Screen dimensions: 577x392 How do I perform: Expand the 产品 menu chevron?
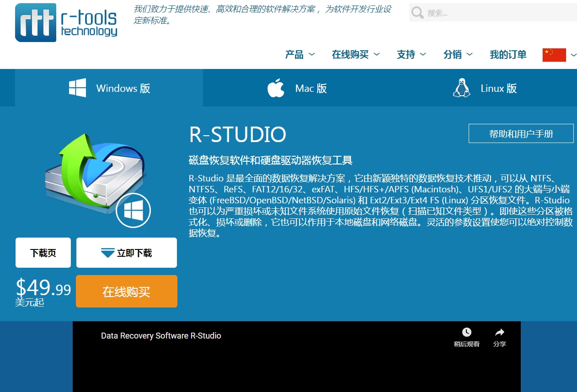[312, 54]
